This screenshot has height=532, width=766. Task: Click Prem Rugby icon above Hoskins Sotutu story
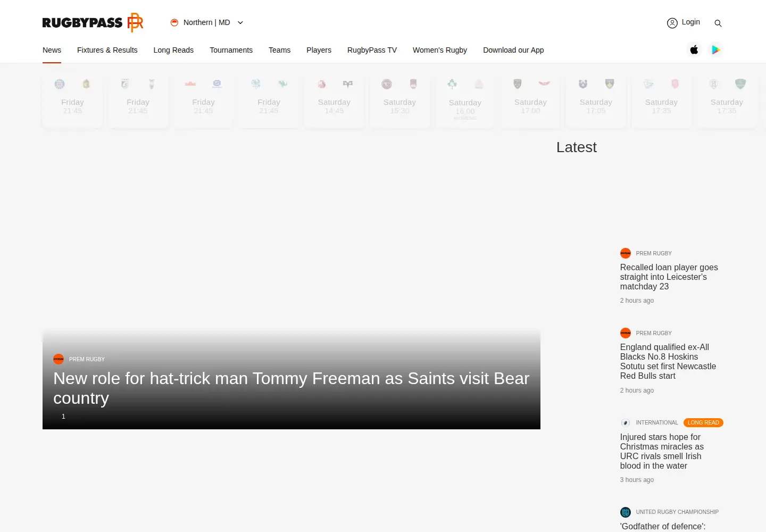pyautogui.click(x=626, y=333)
